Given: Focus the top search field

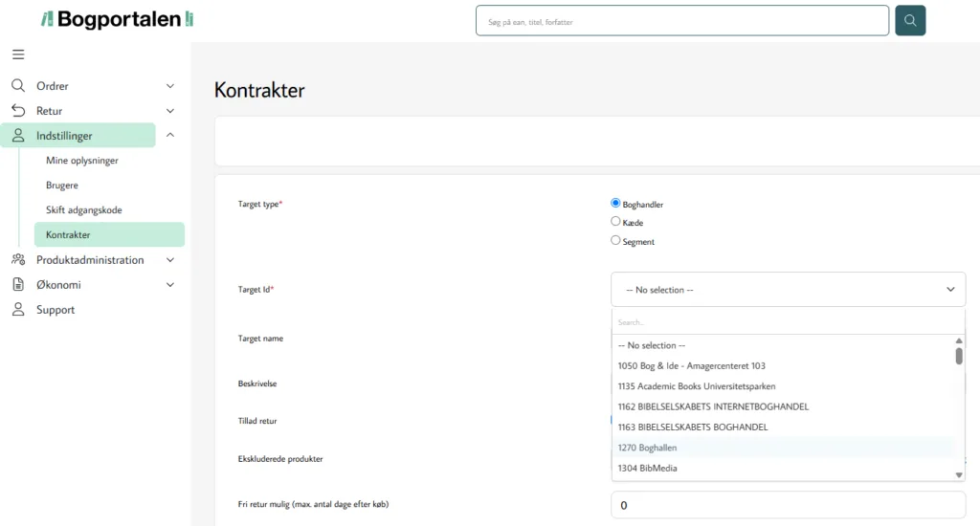Looking at the screenshot, I should (x=681, y=21).
